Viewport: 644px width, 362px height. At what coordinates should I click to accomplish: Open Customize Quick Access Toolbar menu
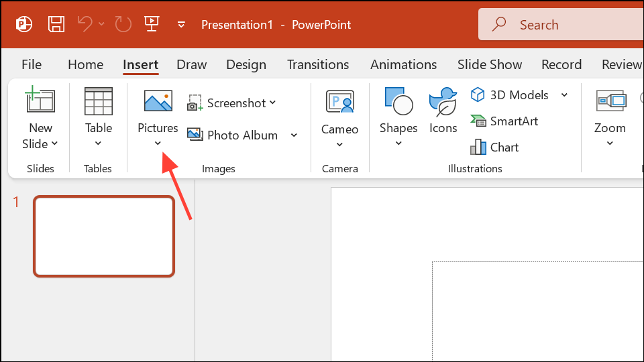[x=181, y=25]
